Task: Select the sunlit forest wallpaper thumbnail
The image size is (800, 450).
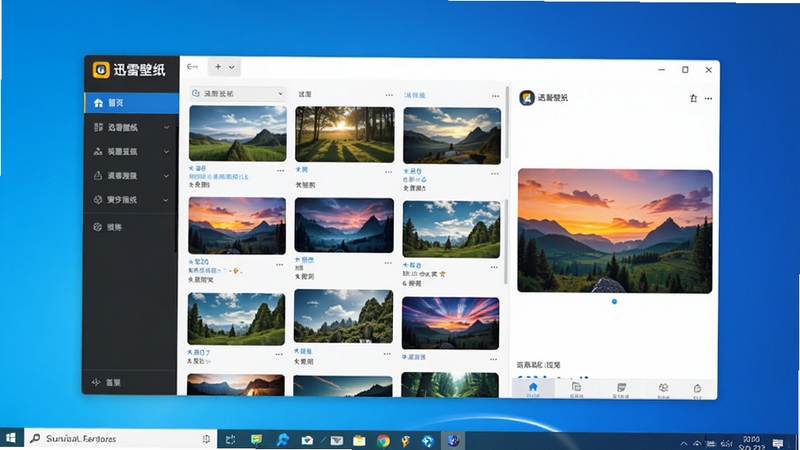Action: coord(345,134)
